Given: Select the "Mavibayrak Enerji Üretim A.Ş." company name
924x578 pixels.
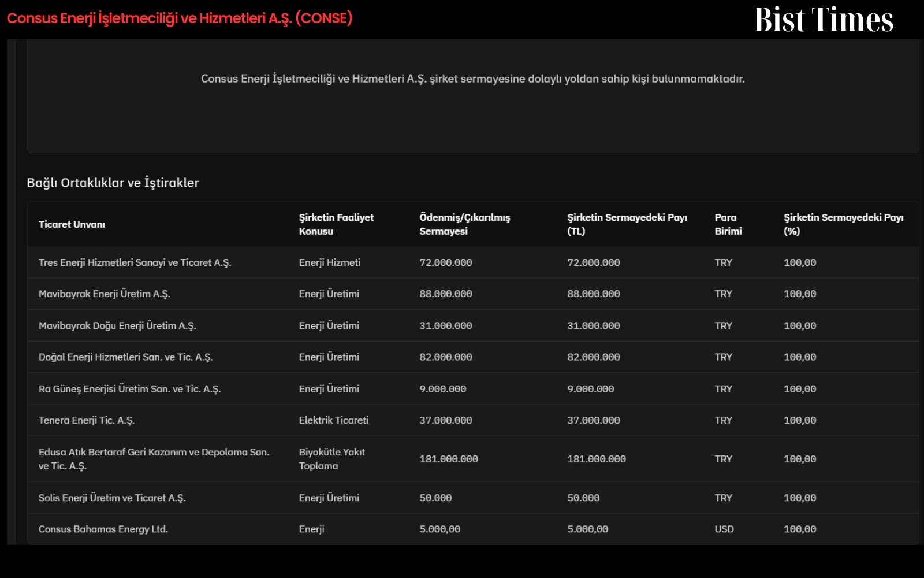Looking at the screenshot, I should pyautogui.click(x=105, y=294).
